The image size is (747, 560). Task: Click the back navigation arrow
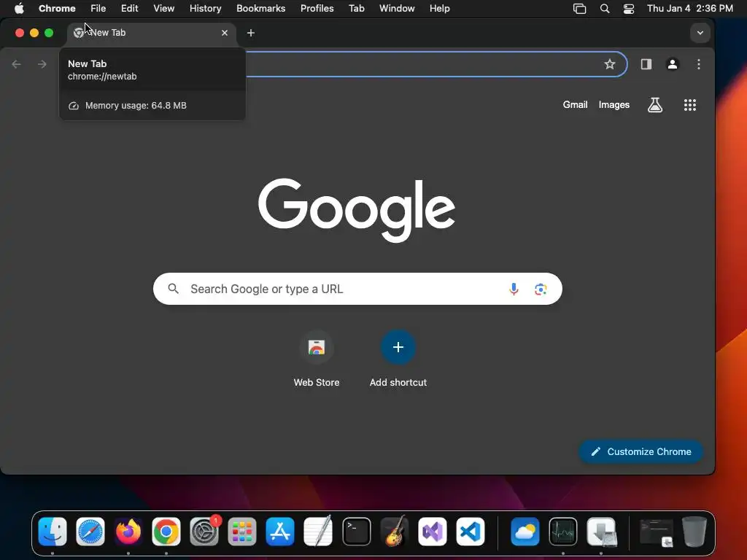click(x=16, y=64)
